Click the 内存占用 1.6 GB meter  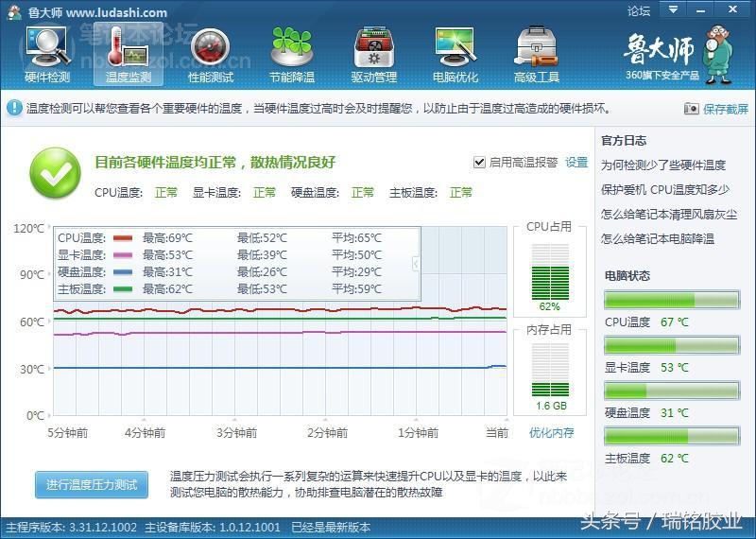[x=550, y=370]
